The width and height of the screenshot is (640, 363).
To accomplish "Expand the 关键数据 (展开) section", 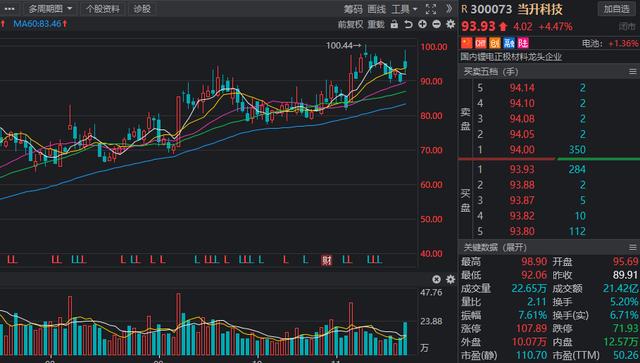I will coord(495,247).
